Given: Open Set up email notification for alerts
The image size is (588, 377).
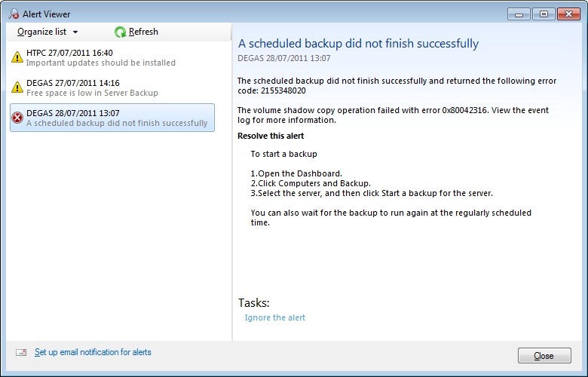Looking at the screenshot, I should click(93, 352).
